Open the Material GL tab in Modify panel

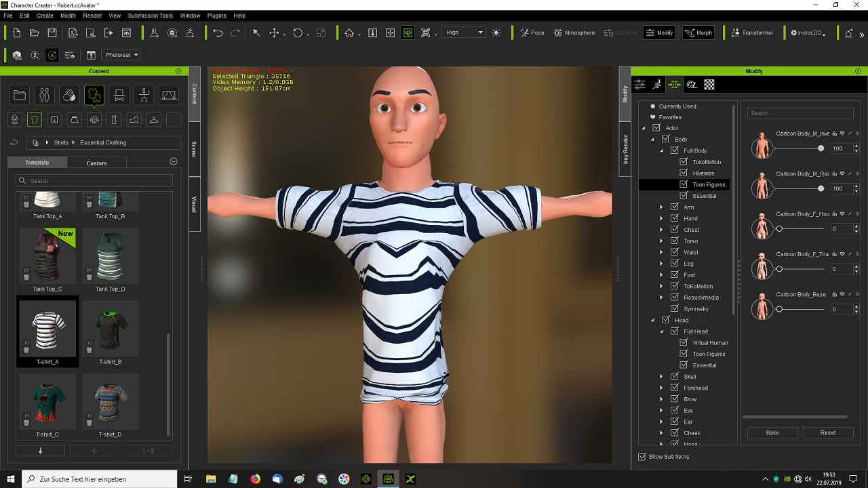coord(692,85)
